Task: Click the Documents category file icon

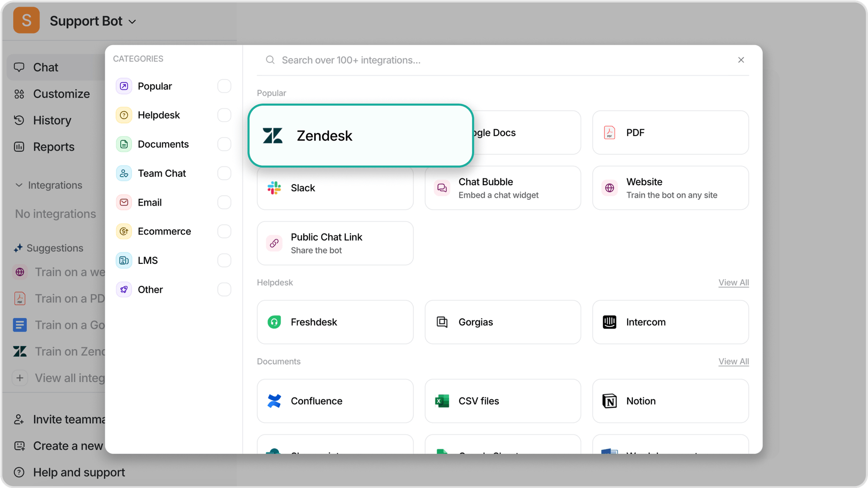Action: 124,144
